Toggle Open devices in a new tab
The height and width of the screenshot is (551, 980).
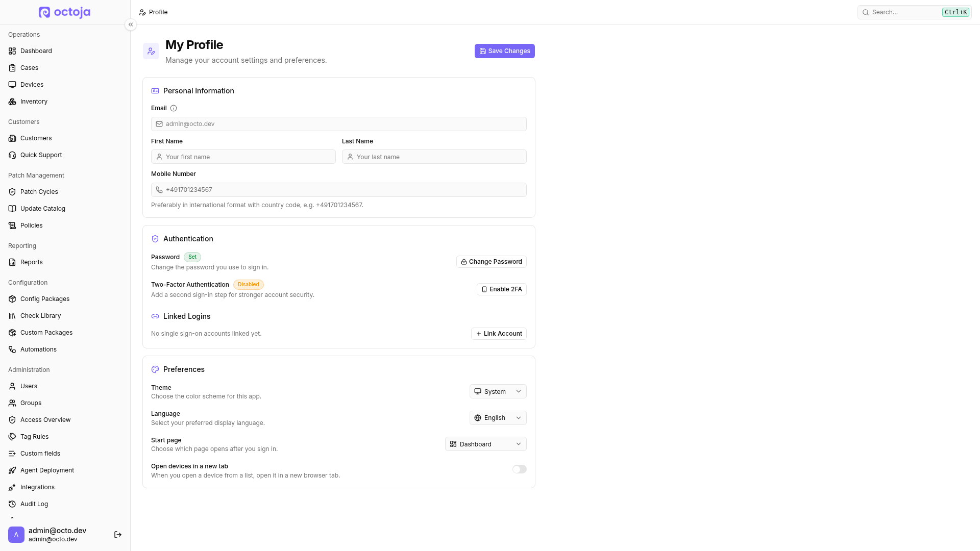coord(520,469)
